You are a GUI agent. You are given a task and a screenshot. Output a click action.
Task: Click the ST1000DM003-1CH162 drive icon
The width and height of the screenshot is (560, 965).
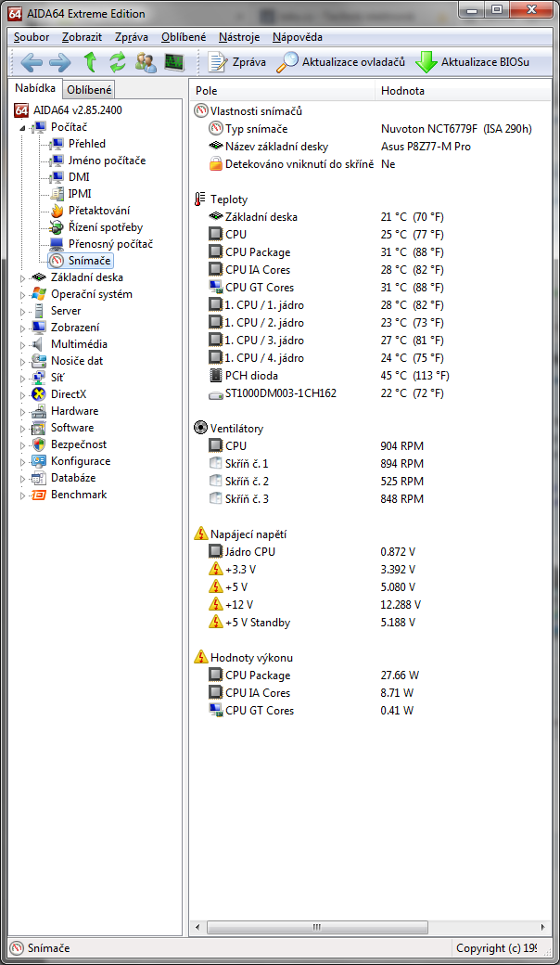(216, 393)
